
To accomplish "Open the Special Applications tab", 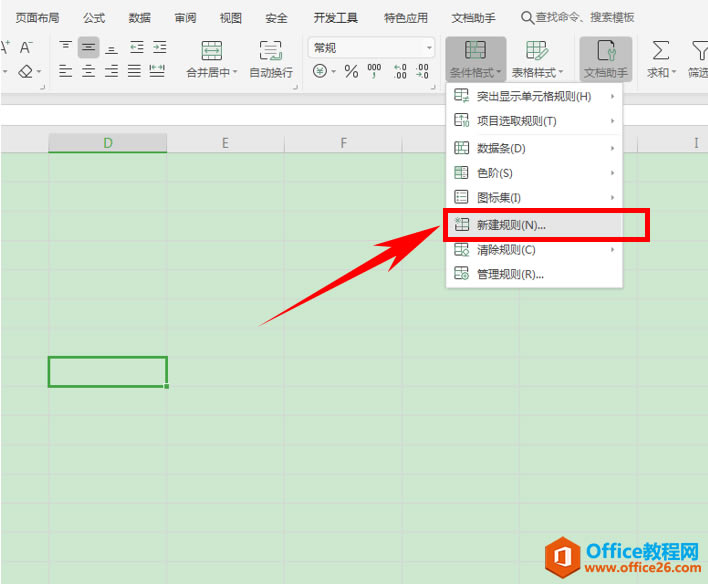I will [406, 18].
